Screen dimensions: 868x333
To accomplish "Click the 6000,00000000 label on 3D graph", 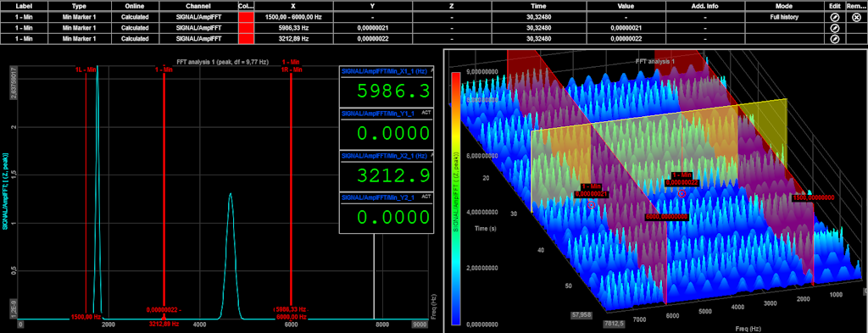I will [667, 217].
